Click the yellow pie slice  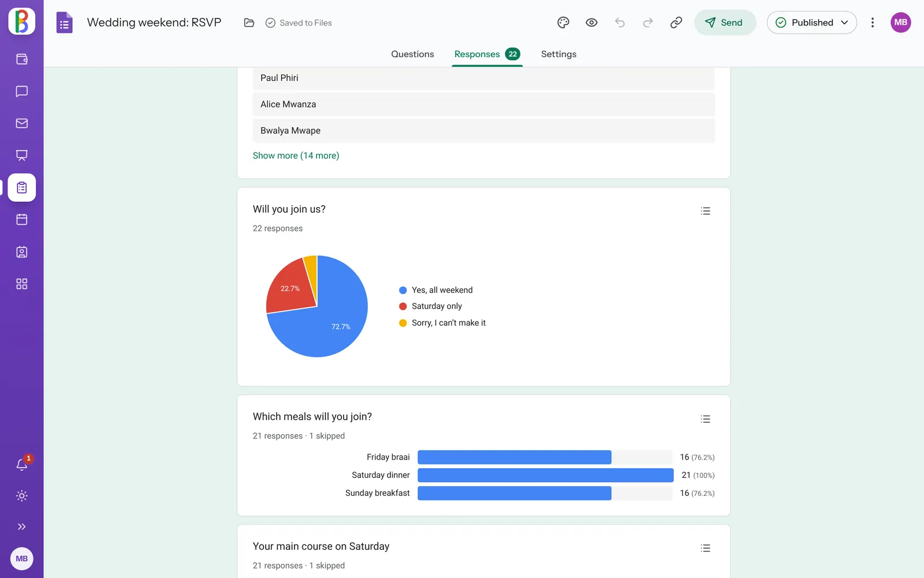point(312,272)
